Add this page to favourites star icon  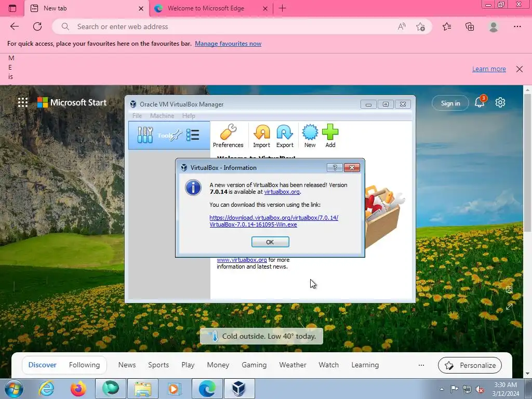[x=420, y=26]
